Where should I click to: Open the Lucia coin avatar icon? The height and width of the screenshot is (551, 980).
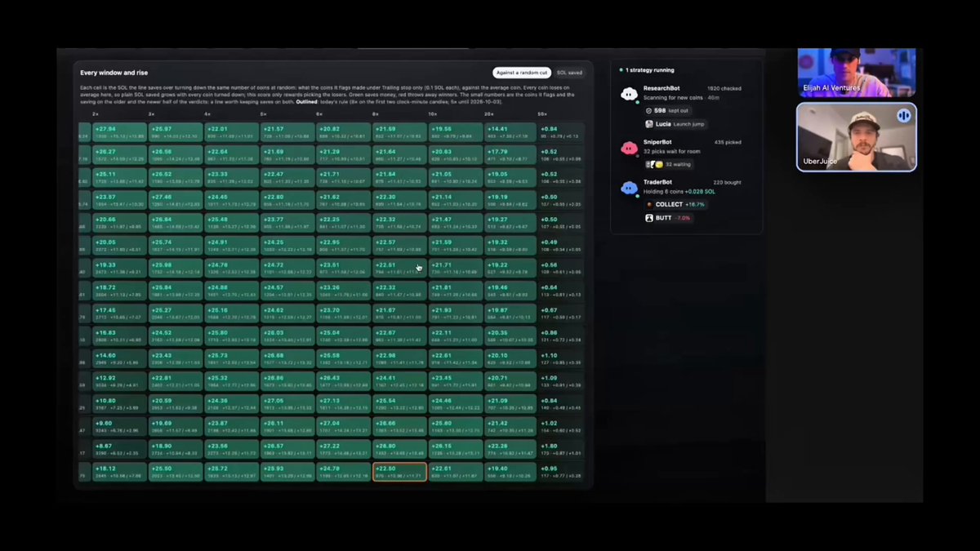tap(649, 124)
